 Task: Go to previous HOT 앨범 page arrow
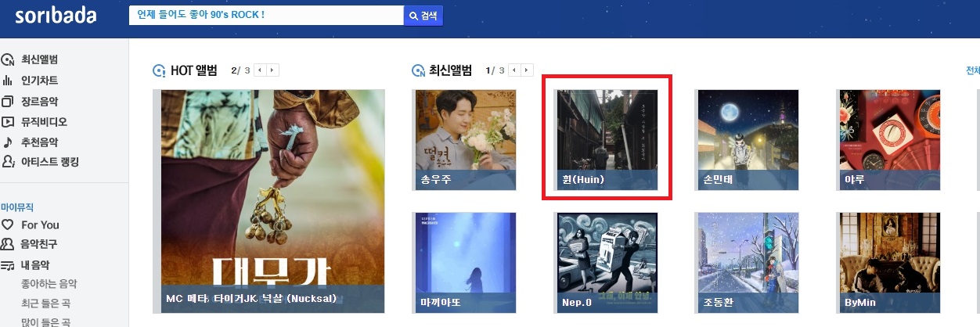point(261,70)
